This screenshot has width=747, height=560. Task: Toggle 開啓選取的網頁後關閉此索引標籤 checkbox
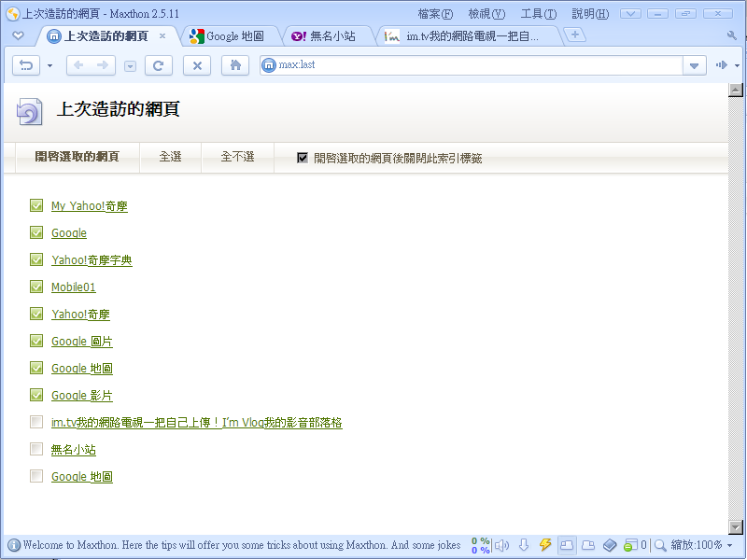tap(303, 158)
